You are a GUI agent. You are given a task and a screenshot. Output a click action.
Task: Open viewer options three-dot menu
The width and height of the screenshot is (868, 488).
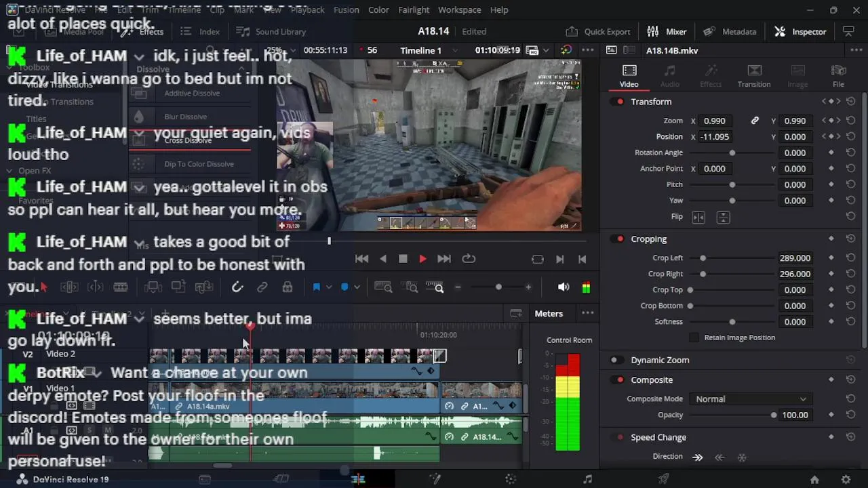(x=588, y=50)
